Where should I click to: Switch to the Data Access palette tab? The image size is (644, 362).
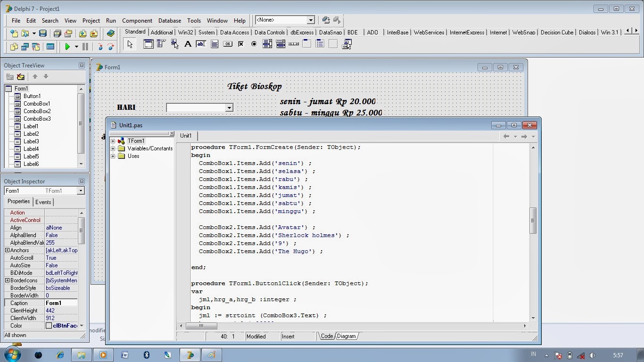pyautogui.click(x=234, y=33)
